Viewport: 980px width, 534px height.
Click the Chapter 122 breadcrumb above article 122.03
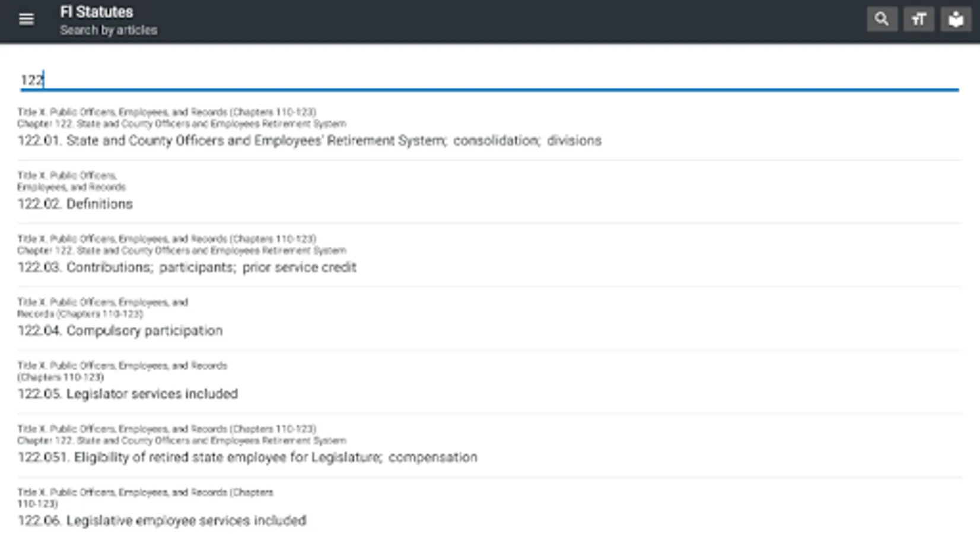tap(182, 251)
